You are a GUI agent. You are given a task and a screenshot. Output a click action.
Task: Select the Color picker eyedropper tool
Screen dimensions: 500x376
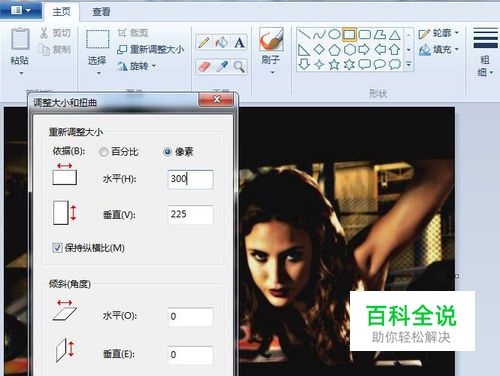[222, 66]
